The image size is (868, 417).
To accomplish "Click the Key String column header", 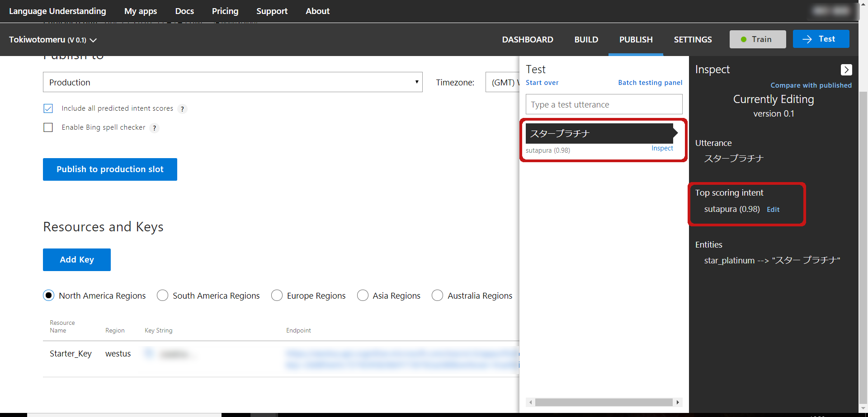I will point(158,331).
